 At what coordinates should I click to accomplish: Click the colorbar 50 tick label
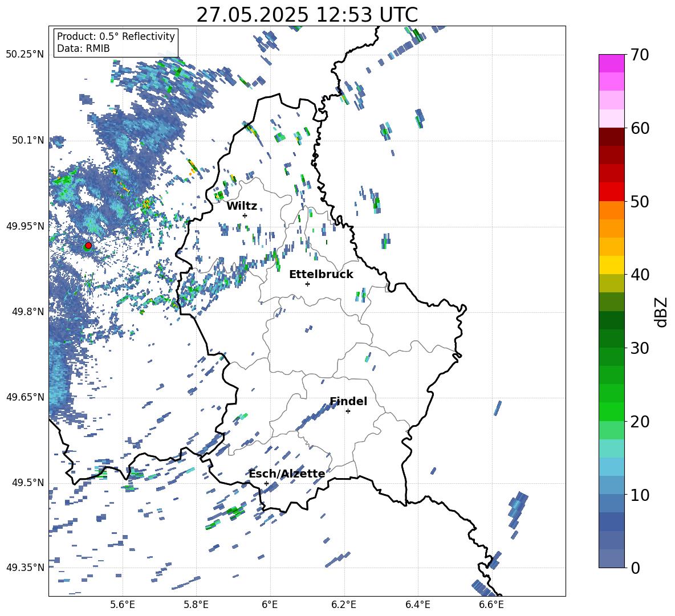pos(639,202)
